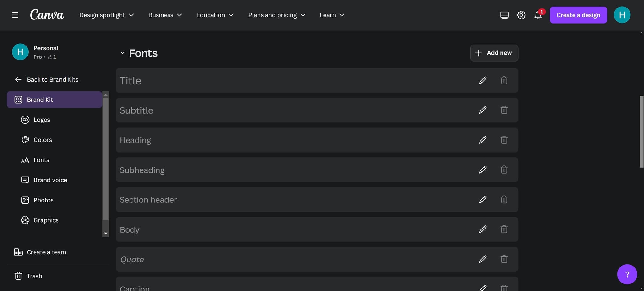Edit the Title font style
The width and height of the screenshot is (644, 291).
pos(483,80)
